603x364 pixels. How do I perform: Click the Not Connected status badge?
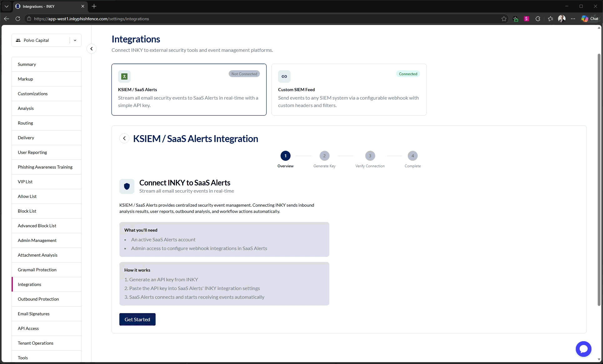[244, 74]
